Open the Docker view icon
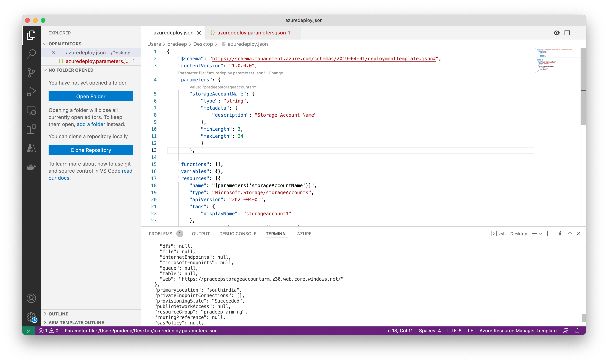Image resolution: width=608 pixels, height=364 pixels. pyautogui.click(x=31, y=167)
